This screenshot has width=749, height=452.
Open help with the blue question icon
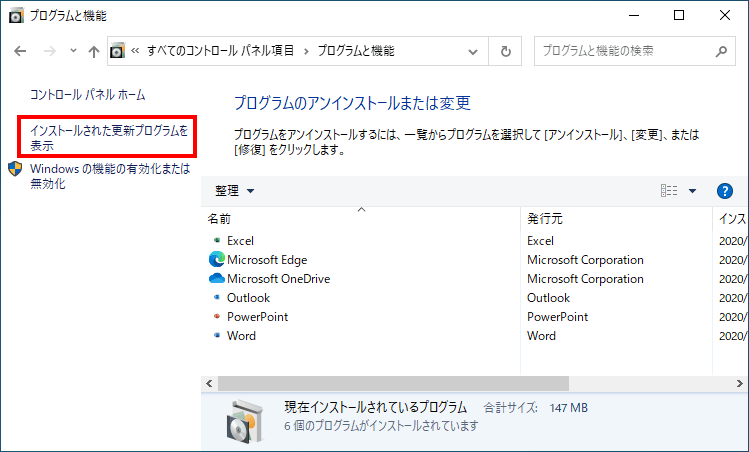point(725,191)
